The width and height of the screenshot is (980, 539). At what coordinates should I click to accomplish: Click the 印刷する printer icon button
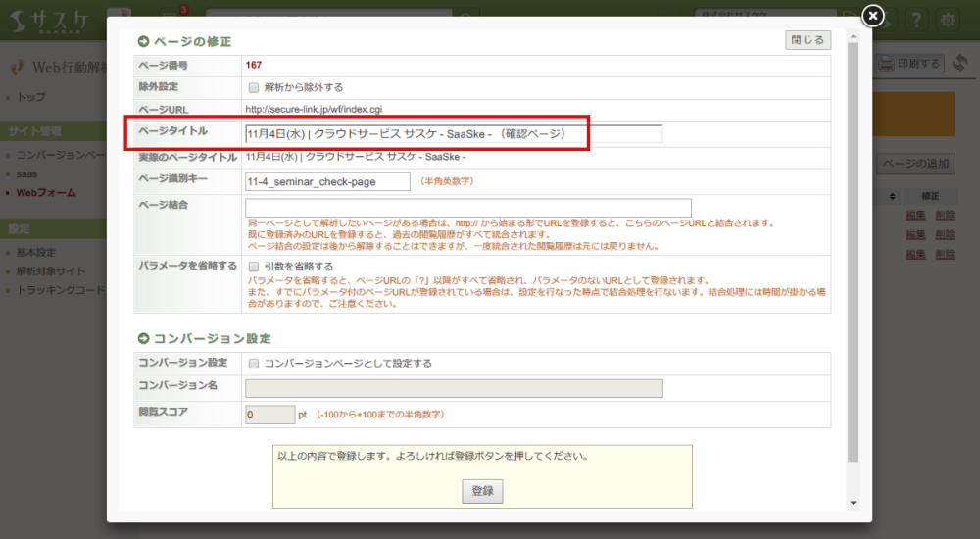[909, 64]
